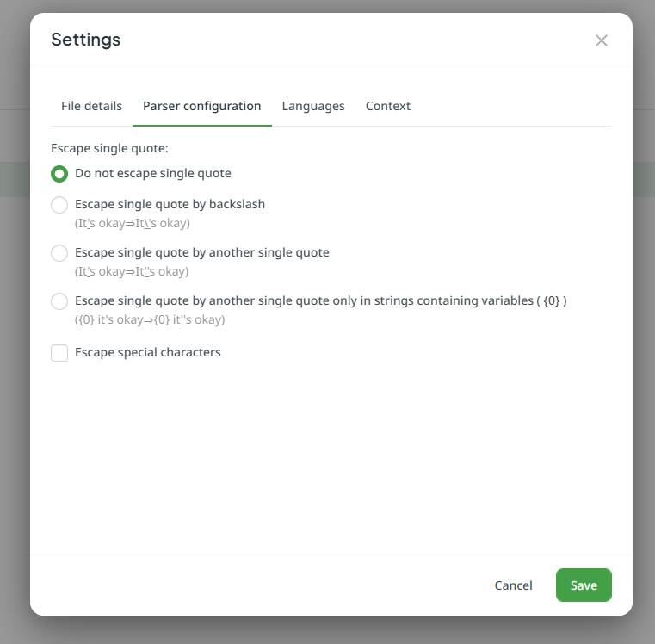Click the 'Escape special characters' label text
Viewport: 655px width, 644px height.
point(148,352)
